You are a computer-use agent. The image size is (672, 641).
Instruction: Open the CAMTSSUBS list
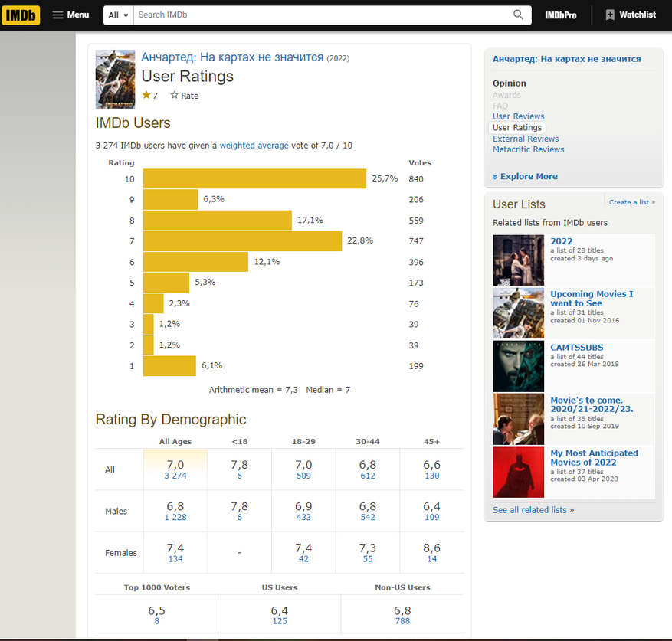pos(577,348)
